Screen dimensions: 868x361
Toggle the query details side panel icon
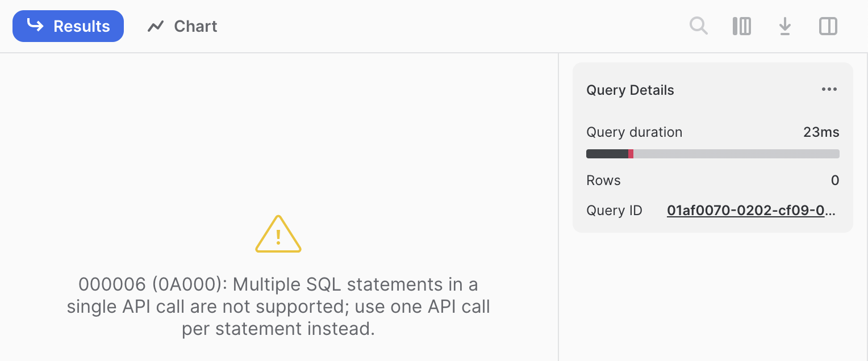[828, 26]
